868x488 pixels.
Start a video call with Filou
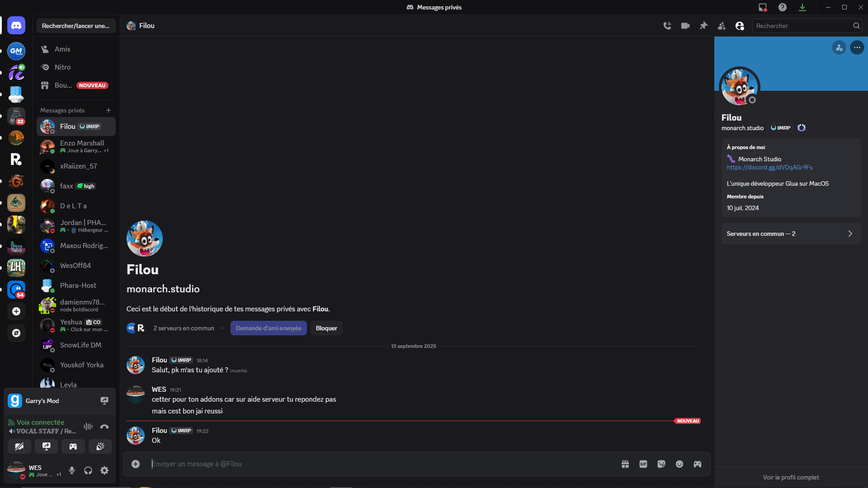pos(685,26)
